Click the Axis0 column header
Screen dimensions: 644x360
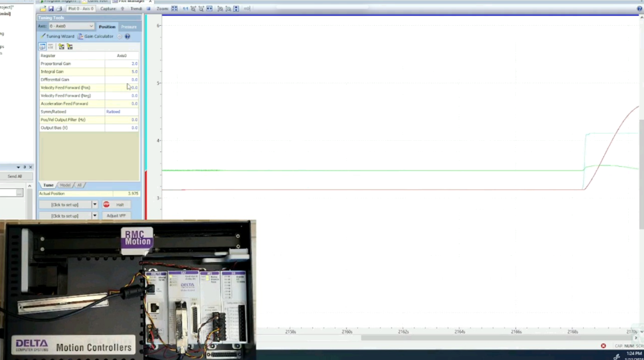tap(122, 56)
